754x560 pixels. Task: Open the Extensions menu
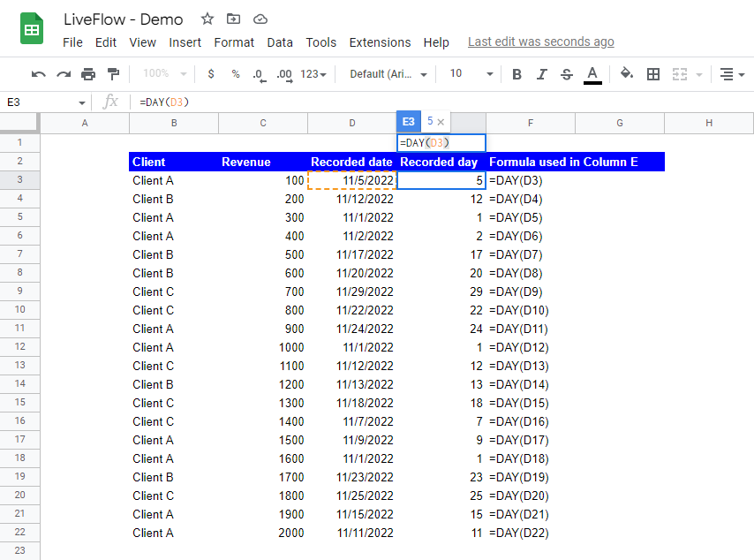tap(380, 42)
